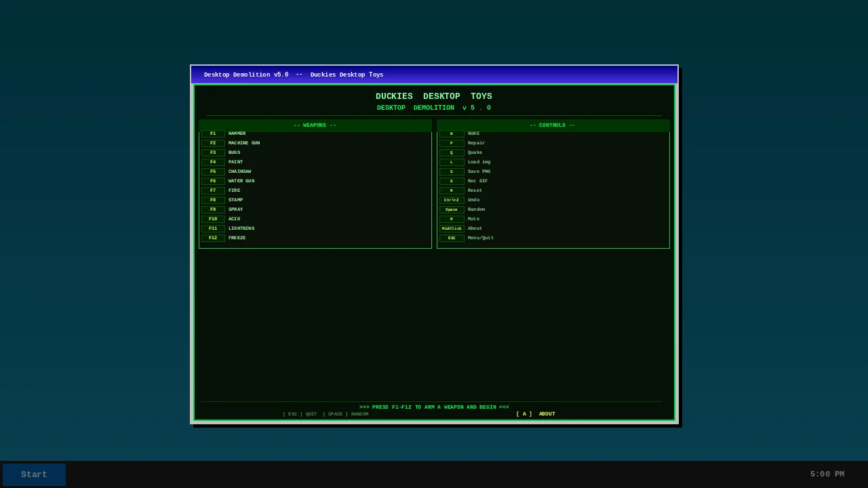Click the Q key box for Quake
868x488 pixels.
coord(452,152)
